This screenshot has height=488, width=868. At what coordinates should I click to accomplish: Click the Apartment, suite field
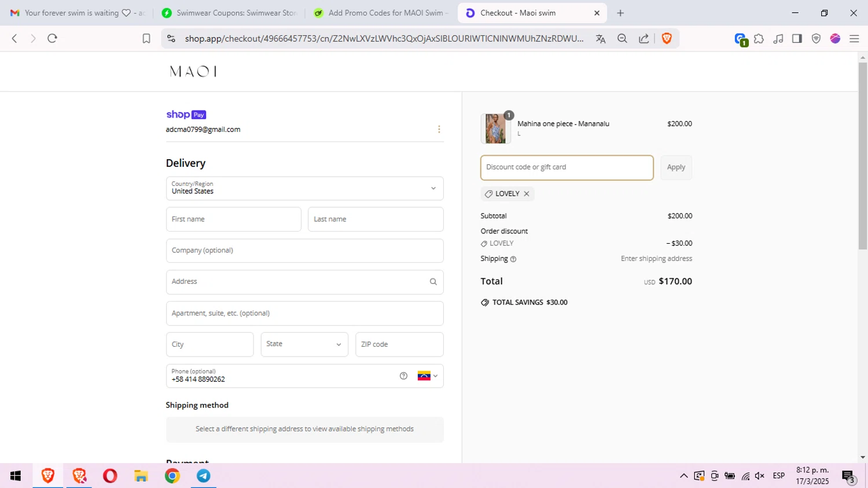click(x=305, y=313)
